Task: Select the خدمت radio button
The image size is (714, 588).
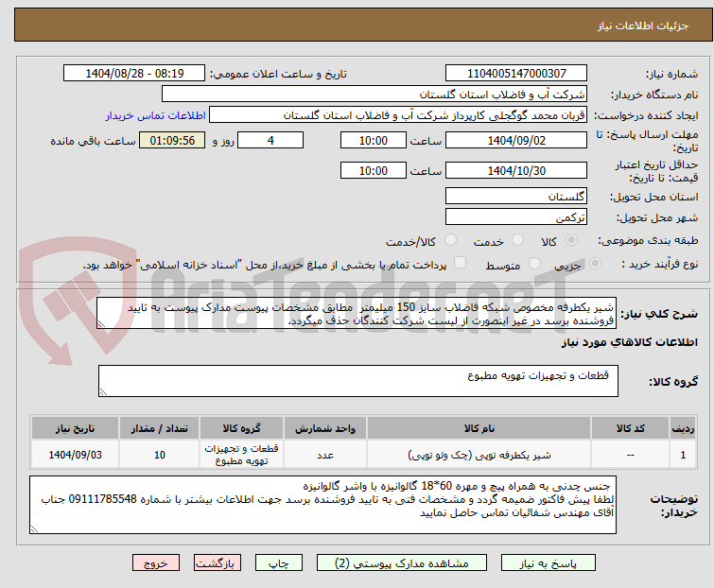Action: [517, 240]
